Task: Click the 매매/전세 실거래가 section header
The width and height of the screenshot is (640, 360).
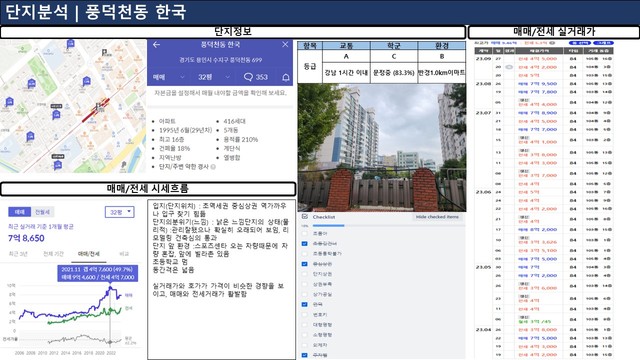Action: tap(554, 32)
